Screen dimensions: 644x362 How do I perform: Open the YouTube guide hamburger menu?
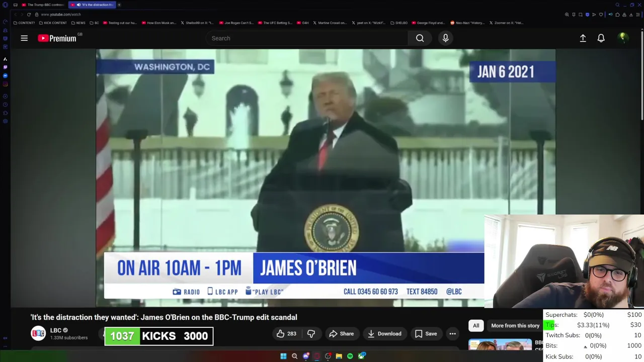(24, 38)
